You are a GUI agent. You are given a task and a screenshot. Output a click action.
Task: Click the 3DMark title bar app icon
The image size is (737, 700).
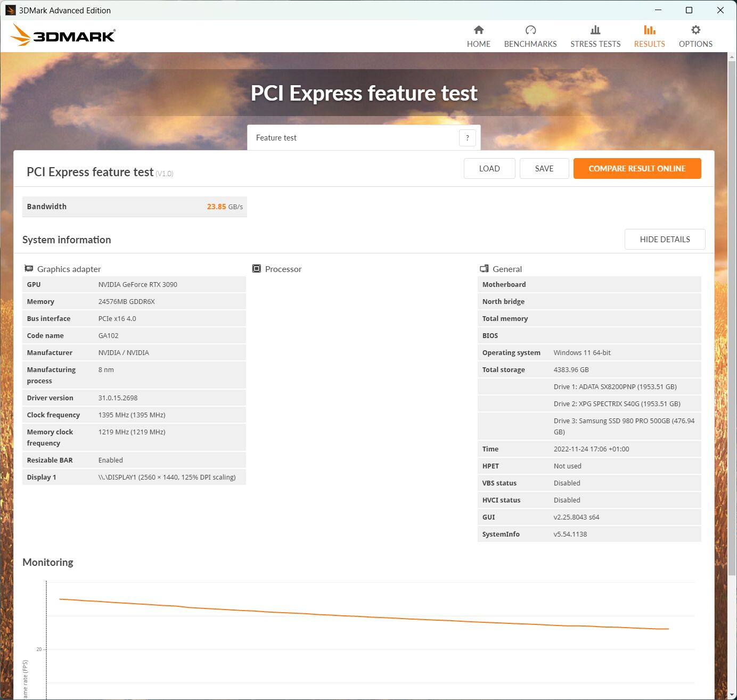click(x=10, y=10)
